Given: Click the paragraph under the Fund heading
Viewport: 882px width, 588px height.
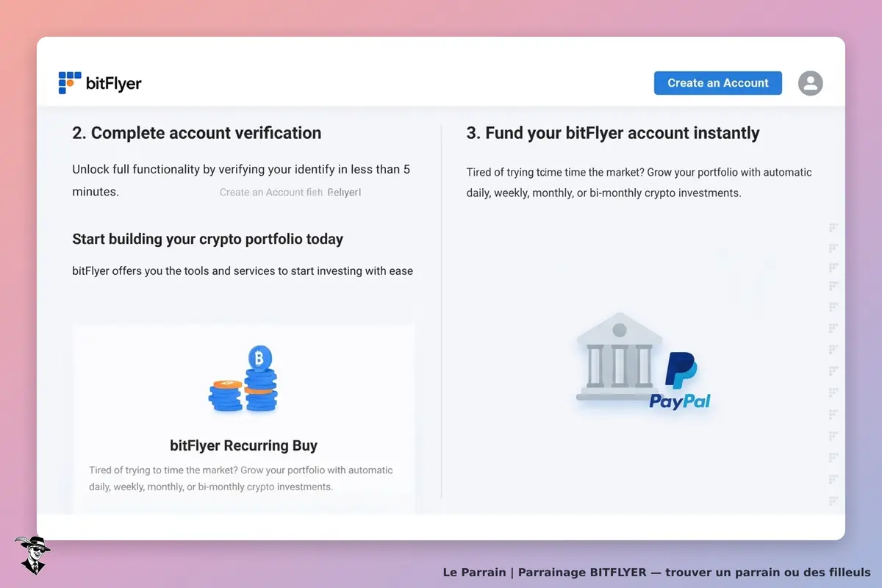Looking at the screenshot, I should pos(639,183).
